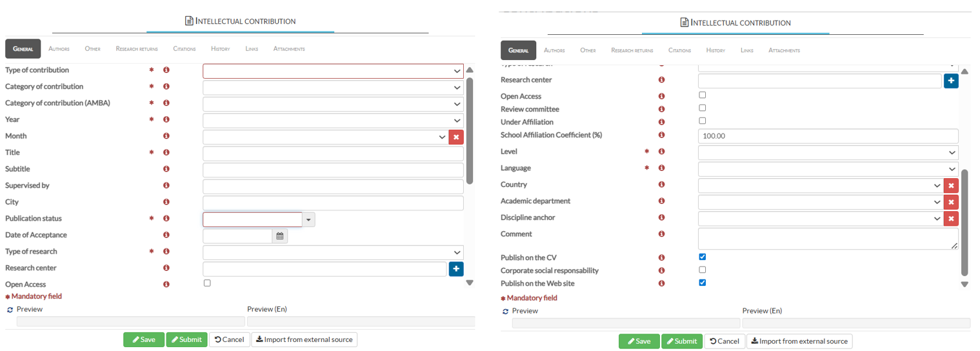Clear the Month field with red X
The height and width of the screenshot is (351, 980).
pos(456,137)
